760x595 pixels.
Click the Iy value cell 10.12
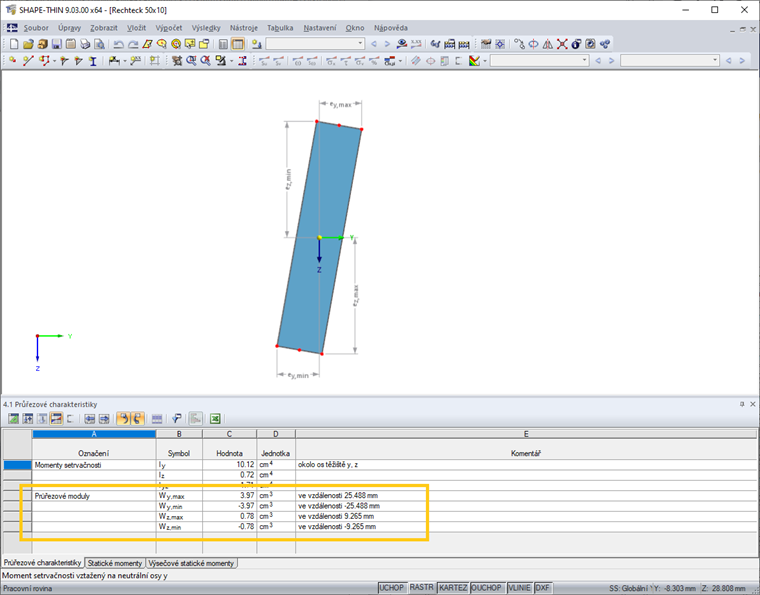[x=229, y=465]
